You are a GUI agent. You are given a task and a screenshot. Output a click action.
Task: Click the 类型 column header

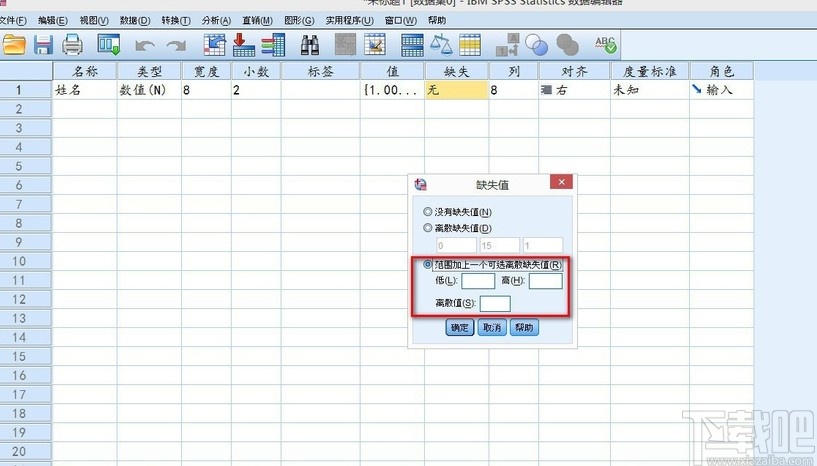tap(149, 71)
